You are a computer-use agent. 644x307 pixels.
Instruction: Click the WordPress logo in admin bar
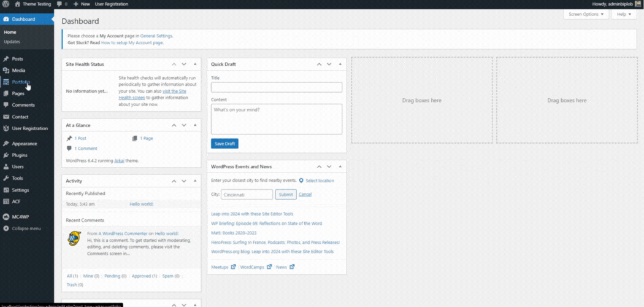point(6,4)
